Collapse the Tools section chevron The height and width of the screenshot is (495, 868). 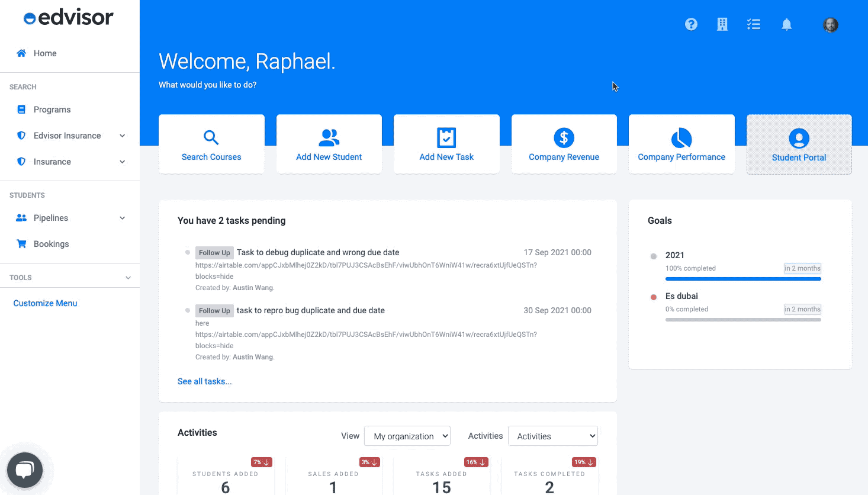pos(128,278)
